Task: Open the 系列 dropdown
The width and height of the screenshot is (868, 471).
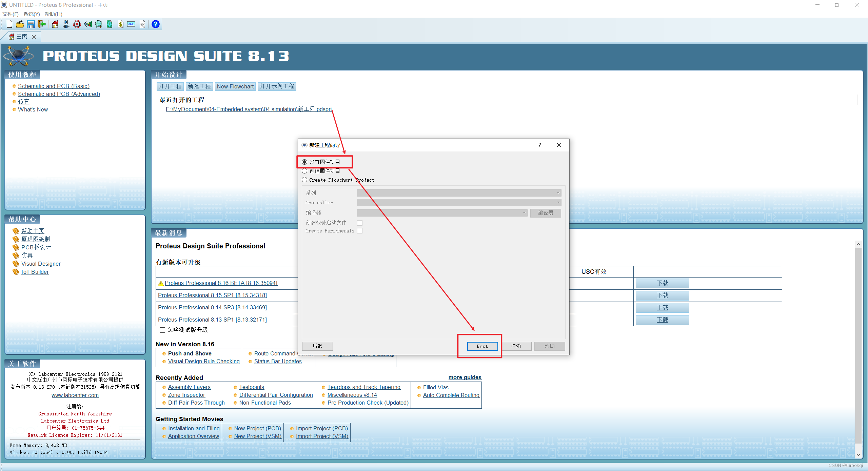Action: tap(459, 193)
